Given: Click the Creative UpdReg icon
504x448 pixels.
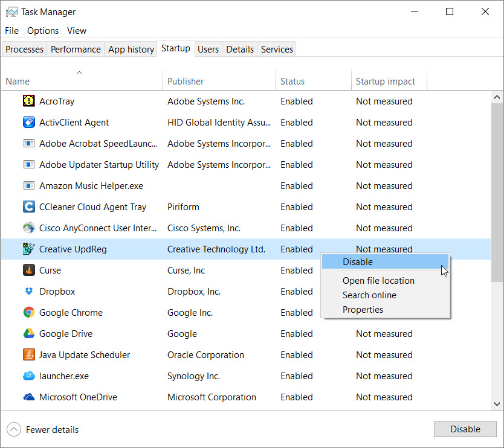Looking at the screenshot, I should 28,249.
